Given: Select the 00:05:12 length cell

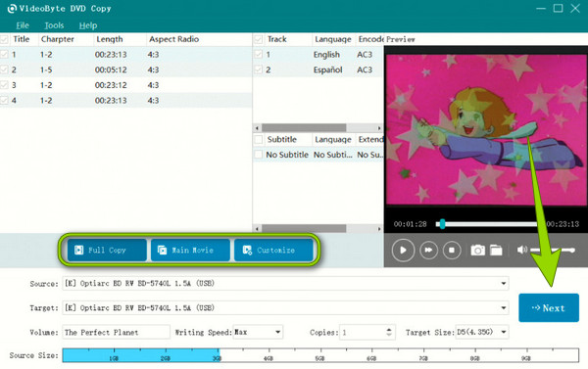Looking at the screenshot, I should point(111,69).
